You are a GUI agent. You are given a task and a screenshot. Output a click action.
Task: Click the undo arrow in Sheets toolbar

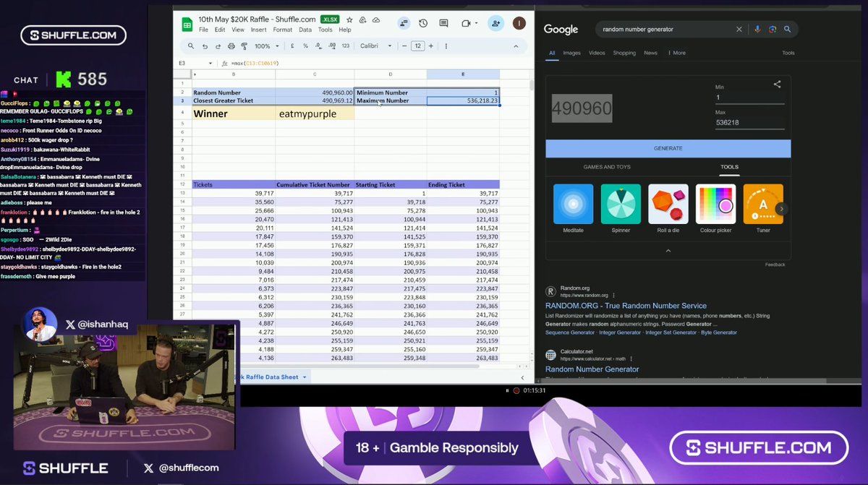[x=205, y=46]
